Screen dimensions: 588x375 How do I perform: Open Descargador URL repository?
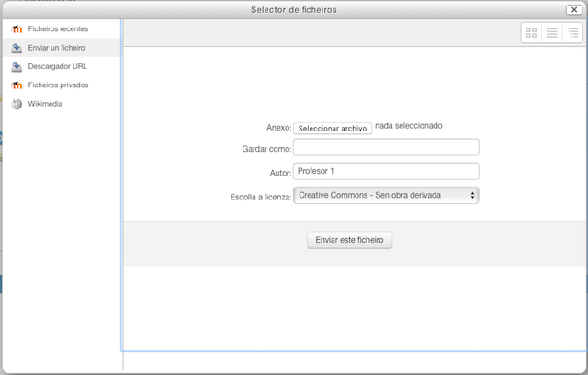(x=62, y=66)
